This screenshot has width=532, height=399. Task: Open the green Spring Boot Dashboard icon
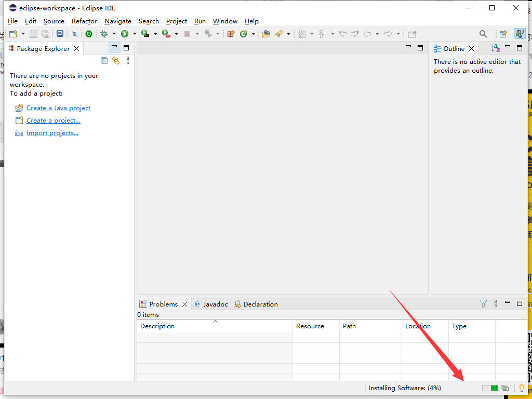(89, 34)
